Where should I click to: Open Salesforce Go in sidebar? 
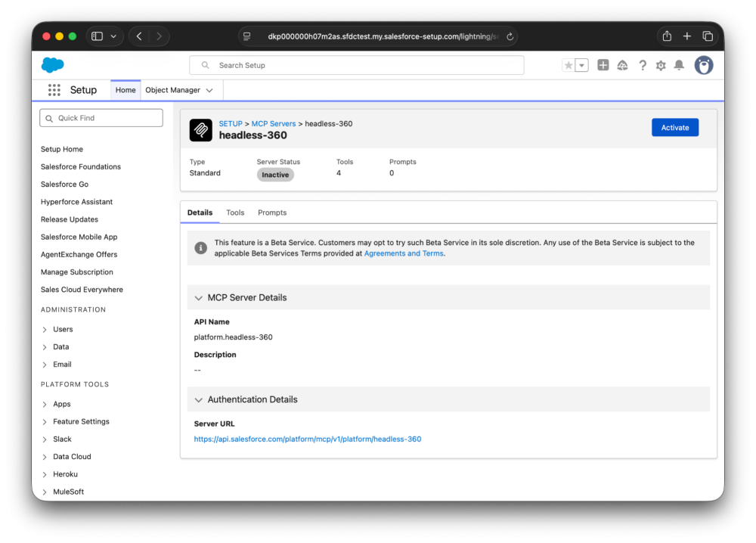click(x=64, y=185)
